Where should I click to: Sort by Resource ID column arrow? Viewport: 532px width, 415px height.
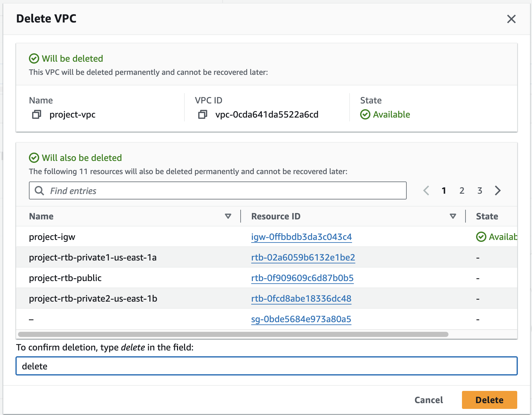click(453, 216)
